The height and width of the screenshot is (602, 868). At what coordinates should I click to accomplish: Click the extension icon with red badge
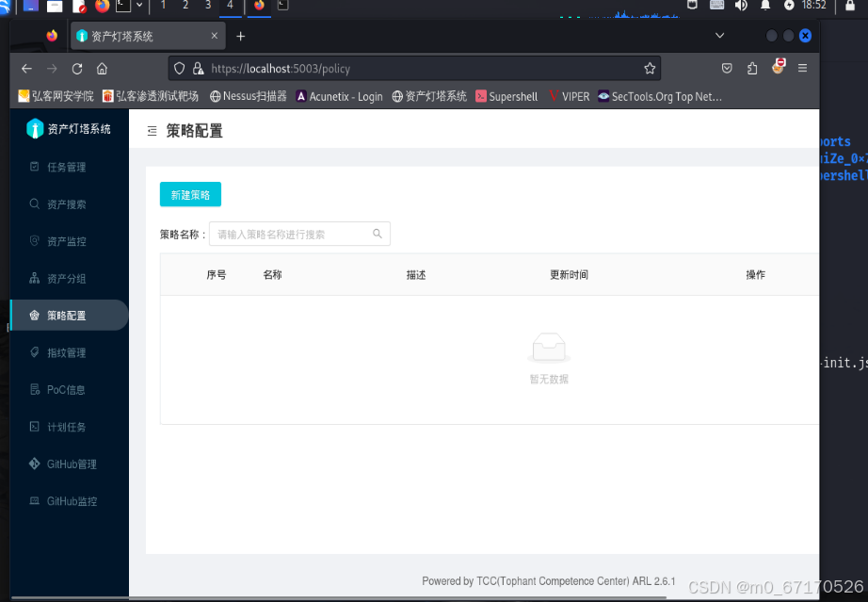click(x=779, y=67)
